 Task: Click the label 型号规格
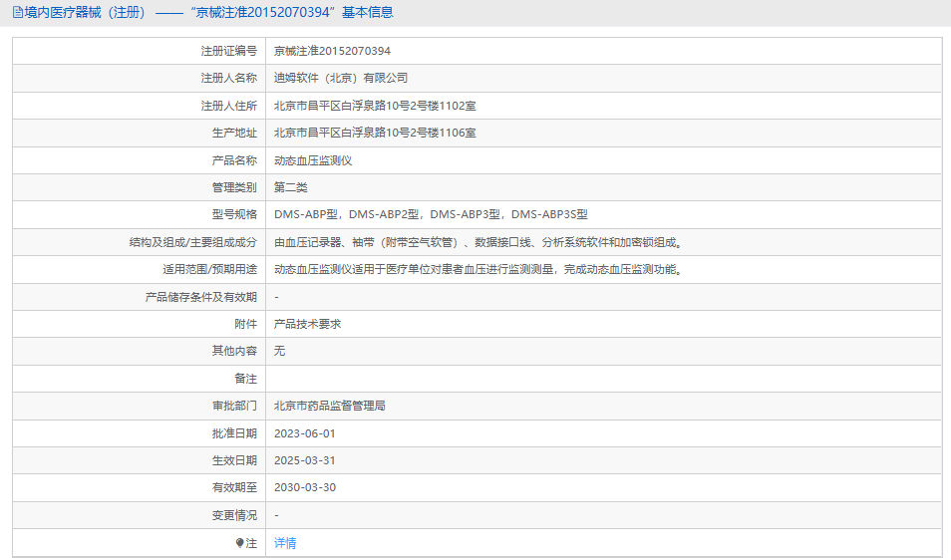tap(234, 214)
